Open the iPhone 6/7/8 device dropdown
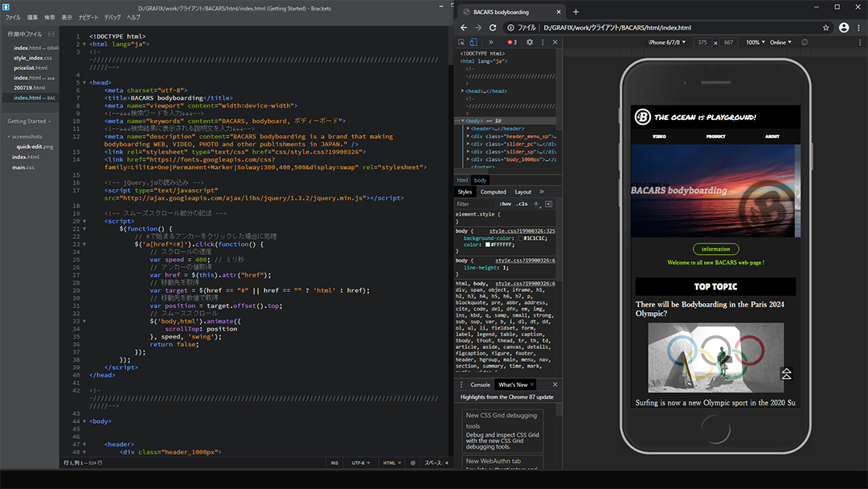 [x=665, y=42]
